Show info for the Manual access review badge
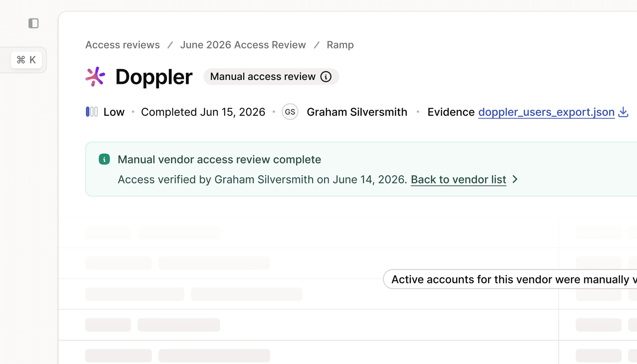 pos(326,77)
